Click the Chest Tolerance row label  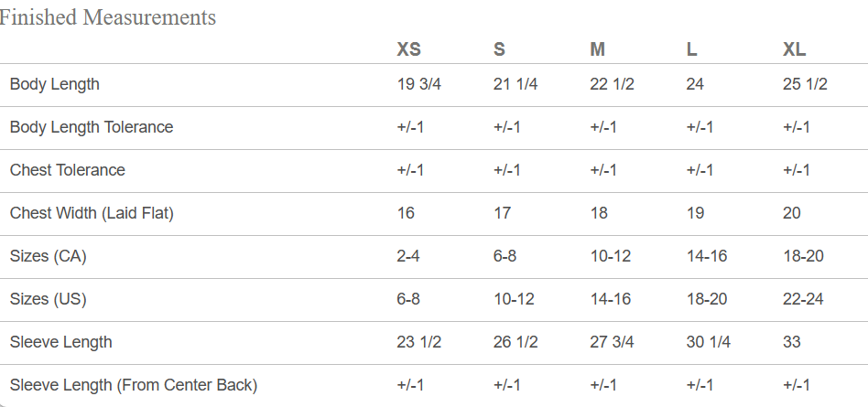pyautogui.click(x=68, y=170)
